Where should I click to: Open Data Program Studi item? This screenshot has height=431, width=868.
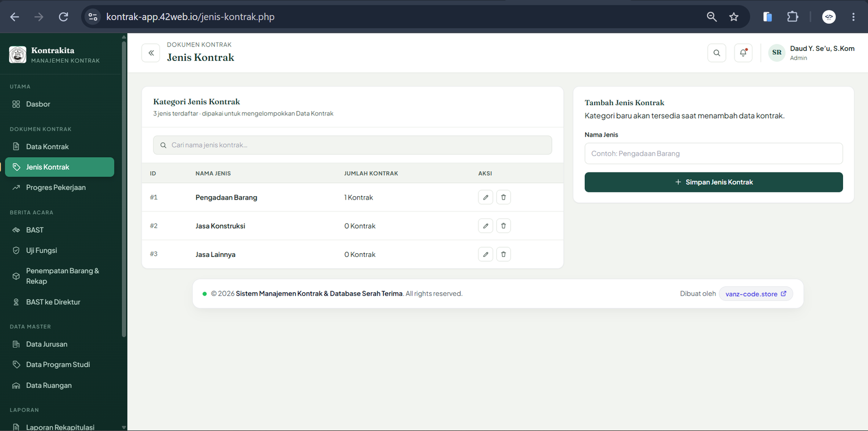60,365
